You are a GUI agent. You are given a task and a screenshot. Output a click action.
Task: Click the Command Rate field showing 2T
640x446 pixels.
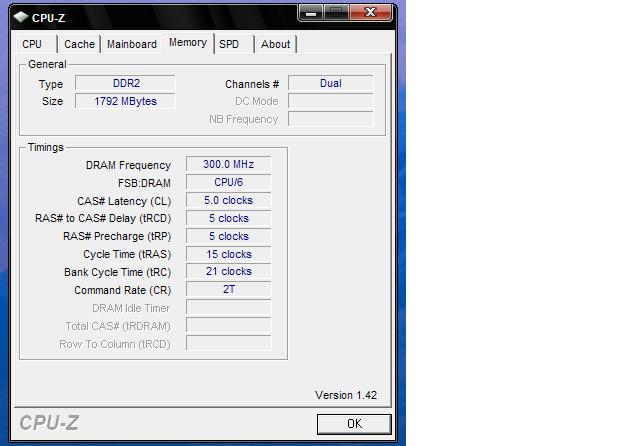[228, 289]
